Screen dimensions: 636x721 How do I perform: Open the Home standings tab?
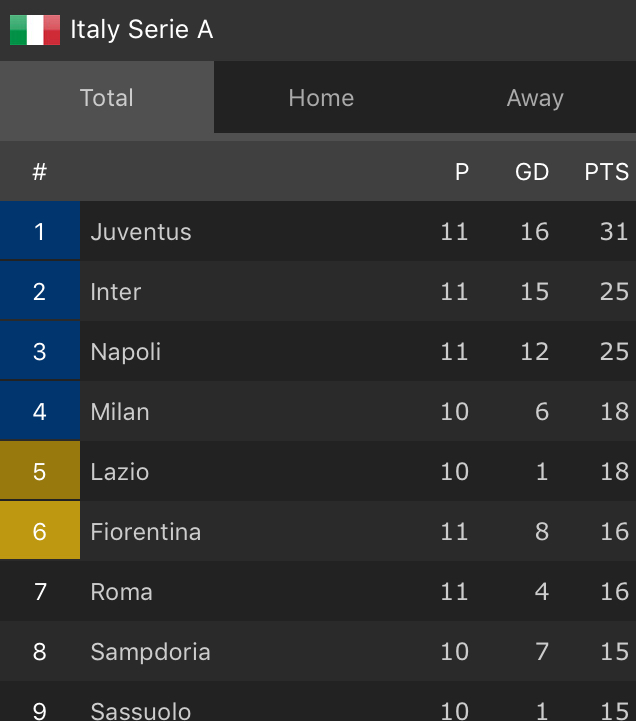click(x=321, y=98)
